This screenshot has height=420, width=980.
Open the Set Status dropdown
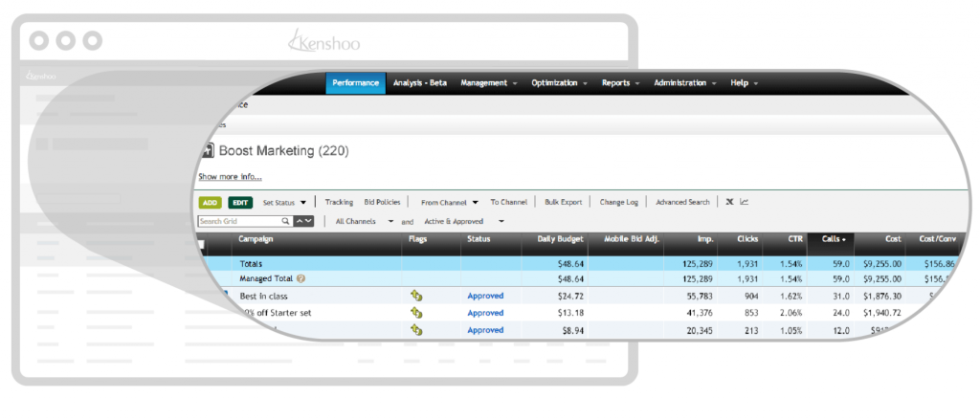pyautogui.click(x=284, y=203)
